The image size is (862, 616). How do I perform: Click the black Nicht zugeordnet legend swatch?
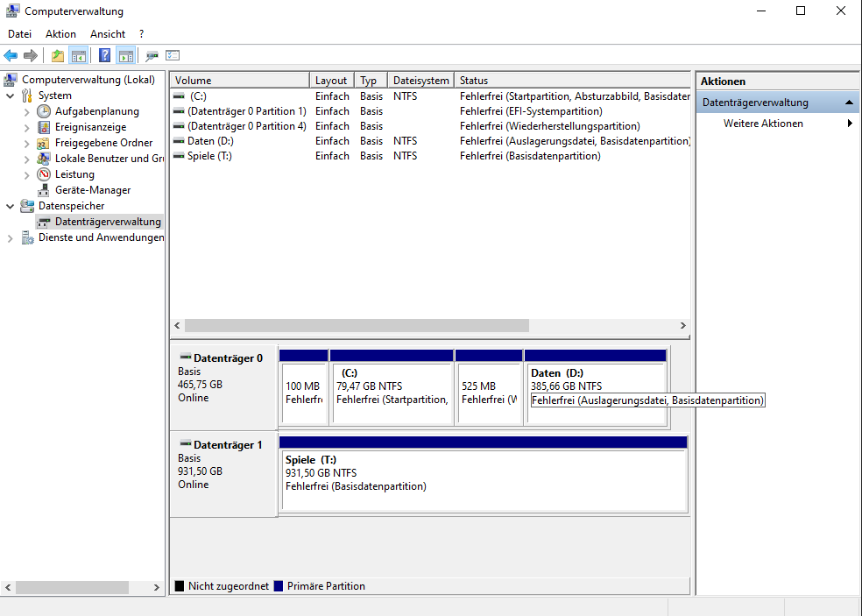[180, 586]
